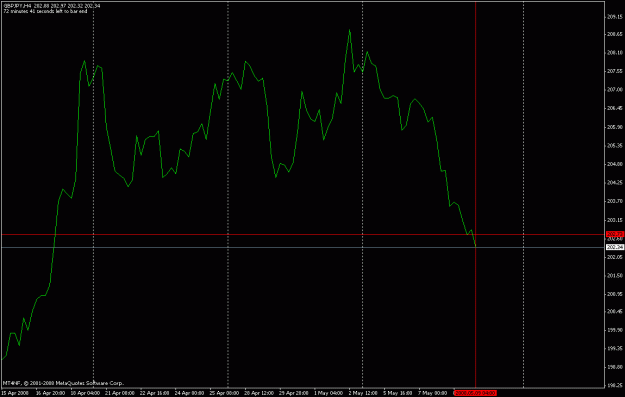Click the 206.45 price axis label
The height and width of the screenshot is (397, 625).
(x=615, y=108)
